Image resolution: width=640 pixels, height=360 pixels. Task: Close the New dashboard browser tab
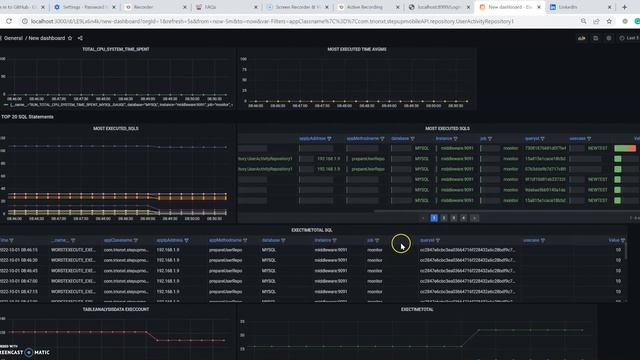click(x=539, y=7)
